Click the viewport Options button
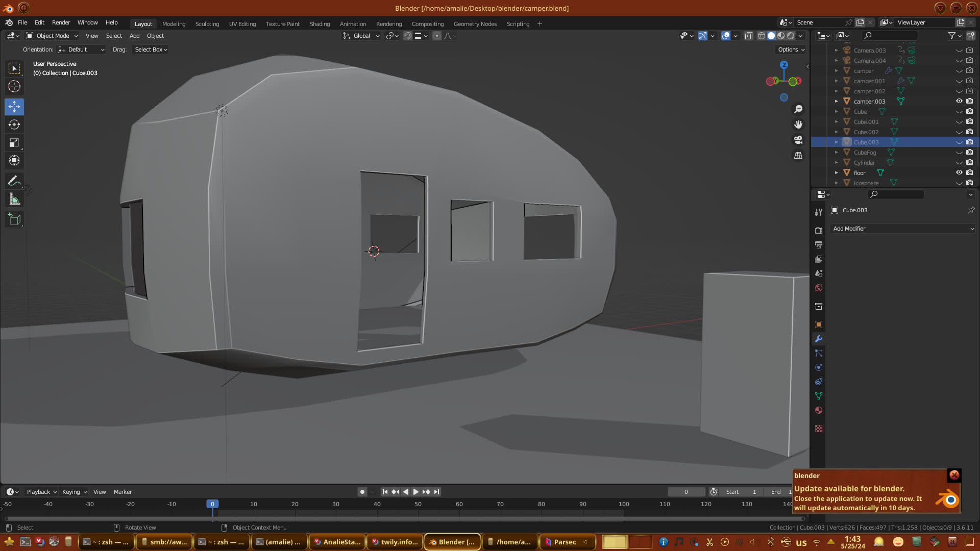 (x=791, y=49)
